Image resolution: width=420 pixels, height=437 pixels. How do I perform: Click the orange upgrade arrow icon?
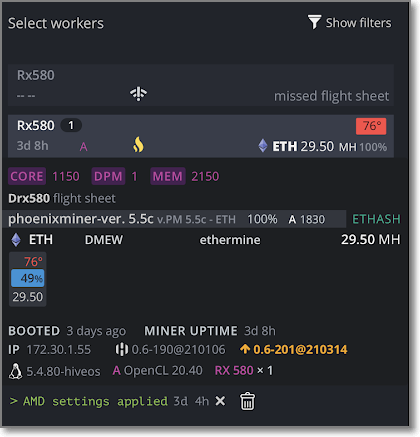pos(245,349)
